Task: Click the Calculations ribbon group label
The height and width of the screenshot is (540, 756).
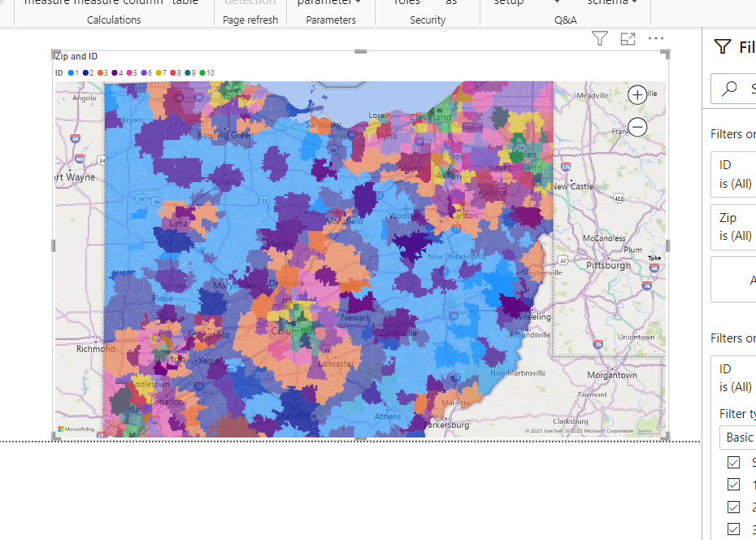Action: point(114,20)
